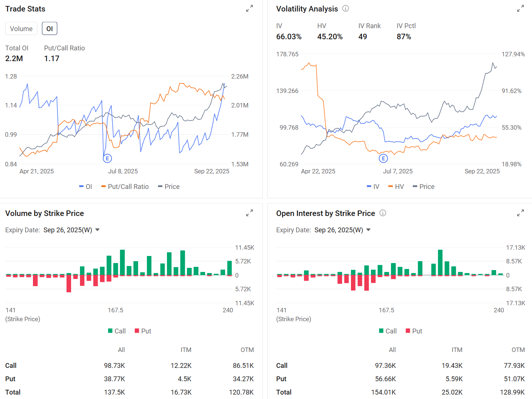Hide the Put series in Volume chart legend
This screenshot has width=532, height=399.
pyautogui.click(x=143, y=331)
